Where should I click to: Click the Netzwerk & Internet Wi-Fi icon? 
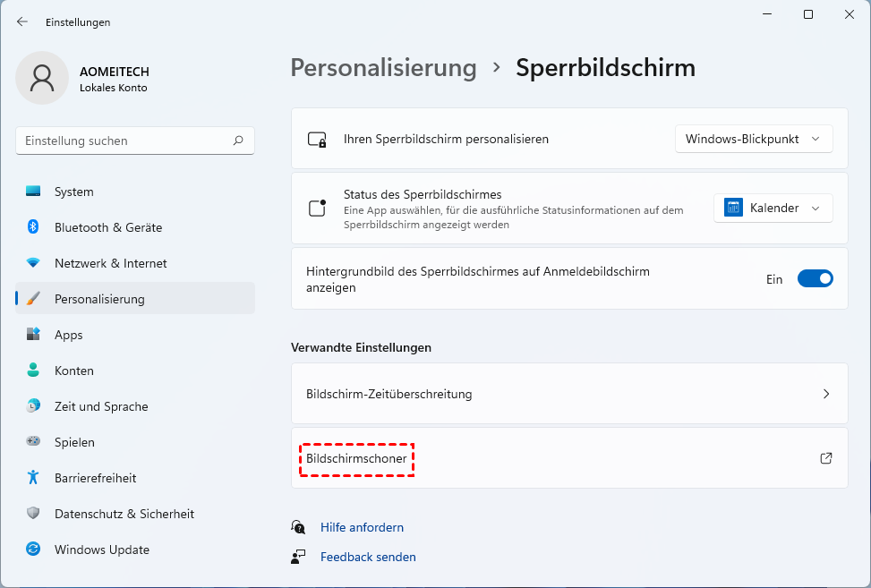(33, 263)
